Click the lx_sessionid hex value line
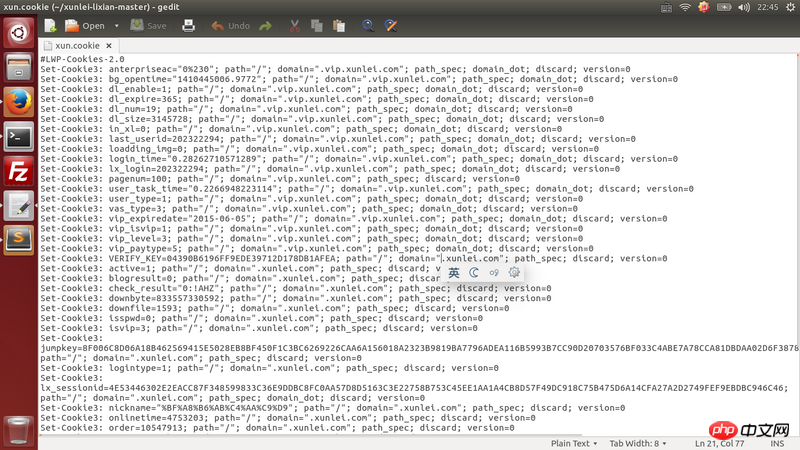This screenshot has width=800, height=450. tap(414, 388)
